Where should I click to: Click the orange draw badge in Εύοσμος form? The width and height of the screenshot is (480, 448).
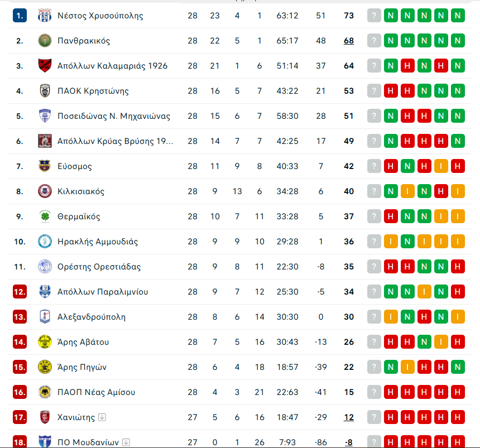point(441,166)
